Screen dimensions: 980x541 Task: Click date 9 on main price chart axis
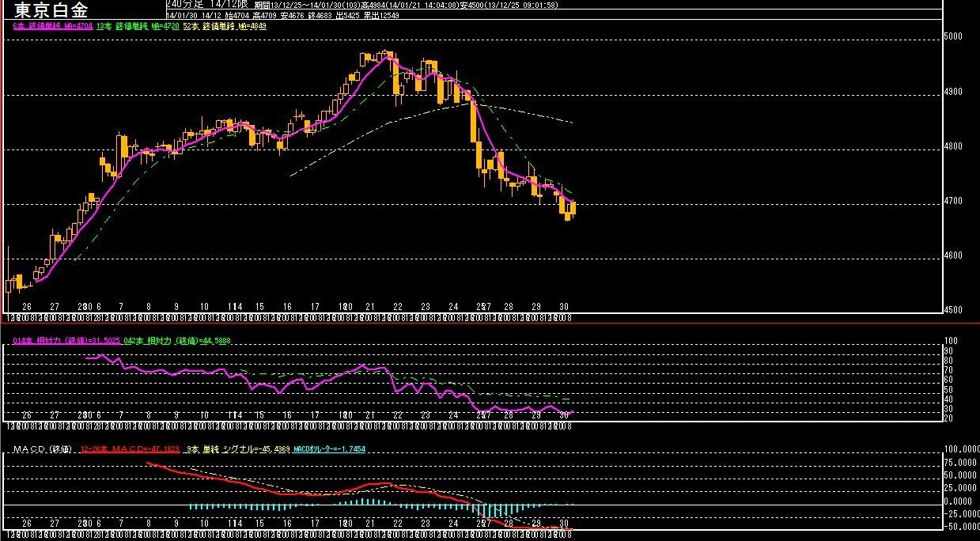click(176, 306)
